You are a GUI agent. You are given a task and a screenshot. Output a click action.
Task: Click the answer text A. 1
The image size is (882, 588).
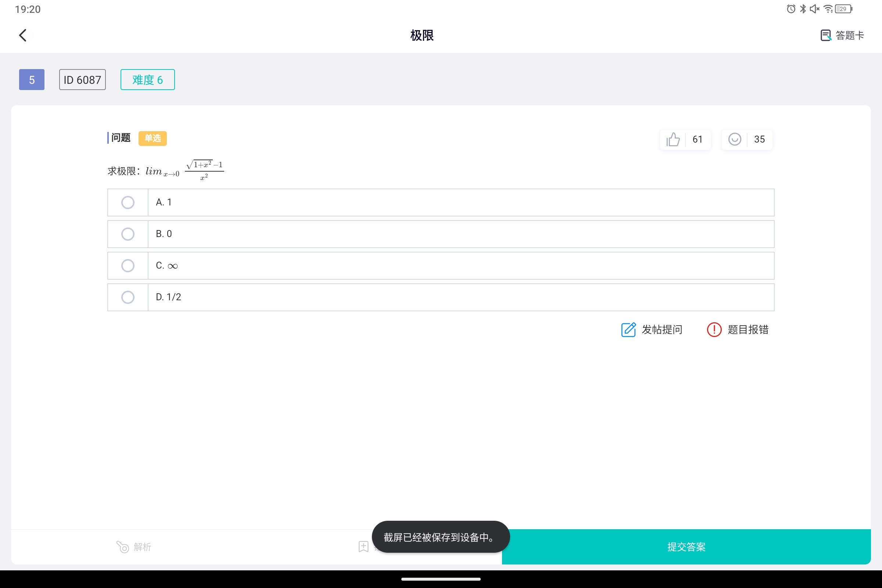point(164,202)
